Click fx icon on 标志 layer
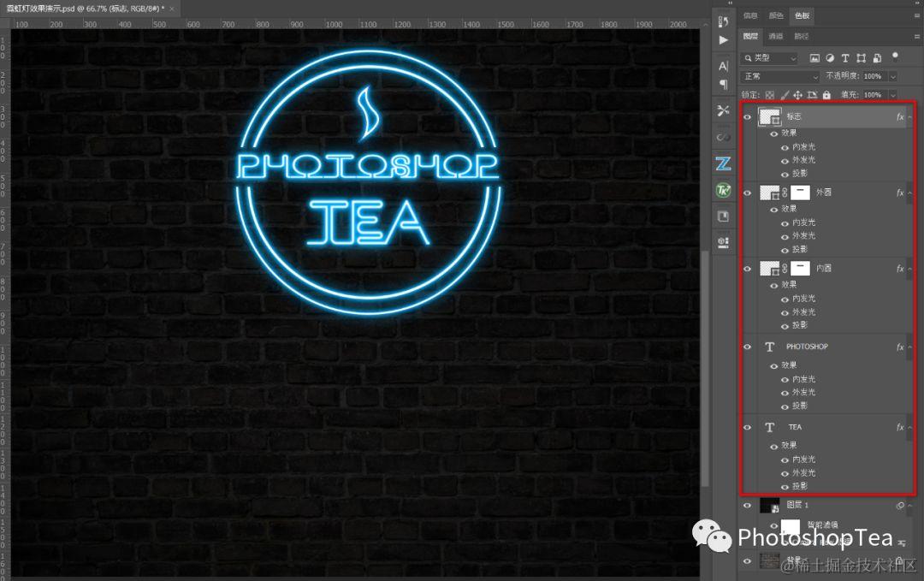The height and width of the screenshot is (581, 924). pos(900,116)
